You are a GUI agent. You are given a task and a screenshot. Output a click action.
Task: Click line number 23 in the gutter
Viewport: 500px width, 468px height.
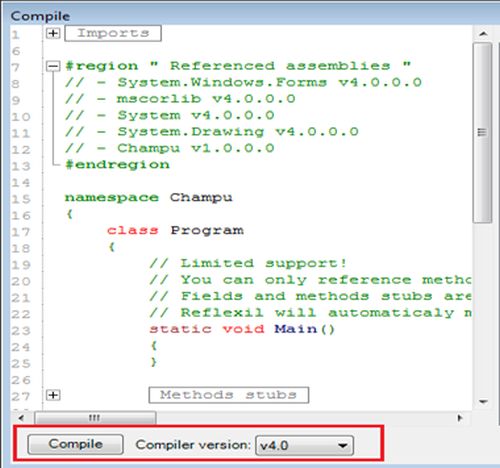pyautogui.click(x=21, y=331)
